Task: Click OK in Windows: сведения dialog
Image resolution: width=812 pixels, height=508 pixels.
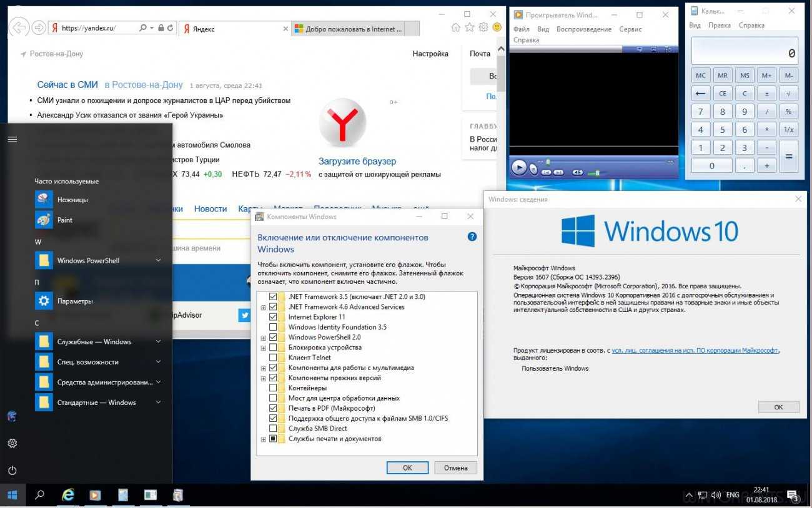Action: 778,407
